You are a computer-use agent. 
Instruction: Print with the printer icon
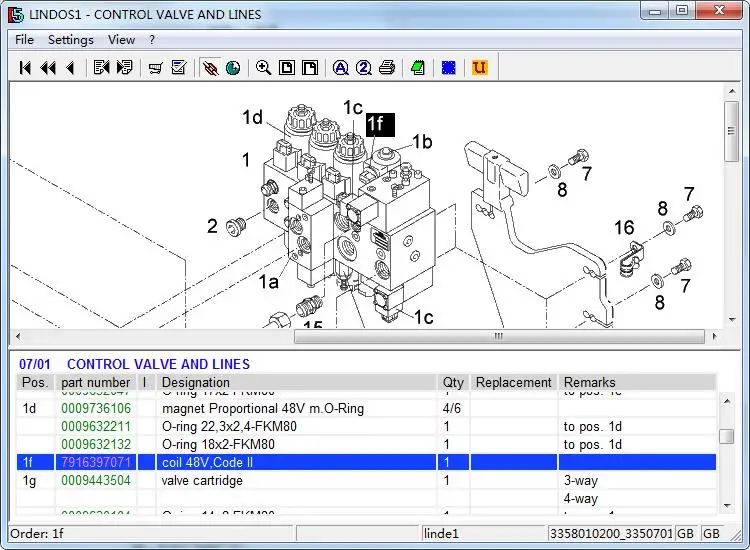point(387,67)
